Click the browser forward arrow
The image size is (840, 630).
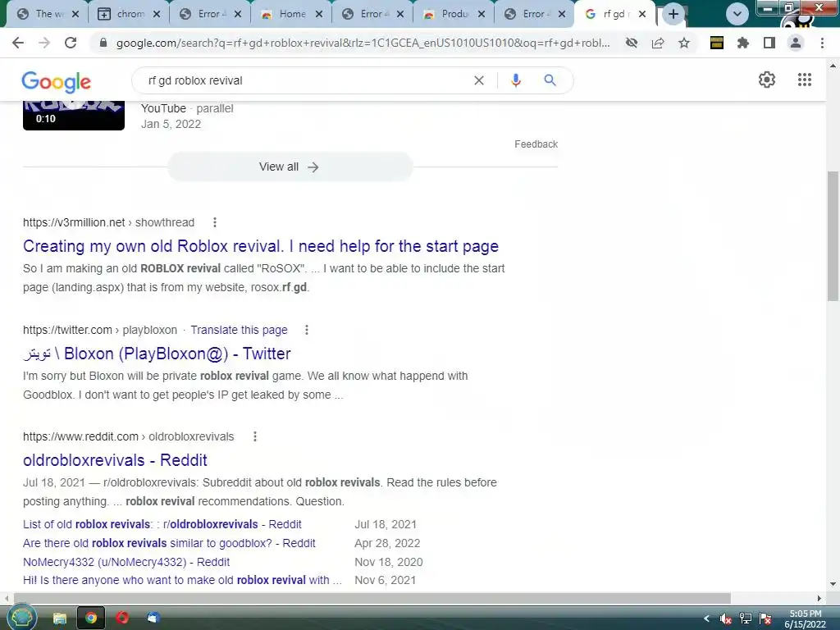pyautogui.click(x=44, y=43)
